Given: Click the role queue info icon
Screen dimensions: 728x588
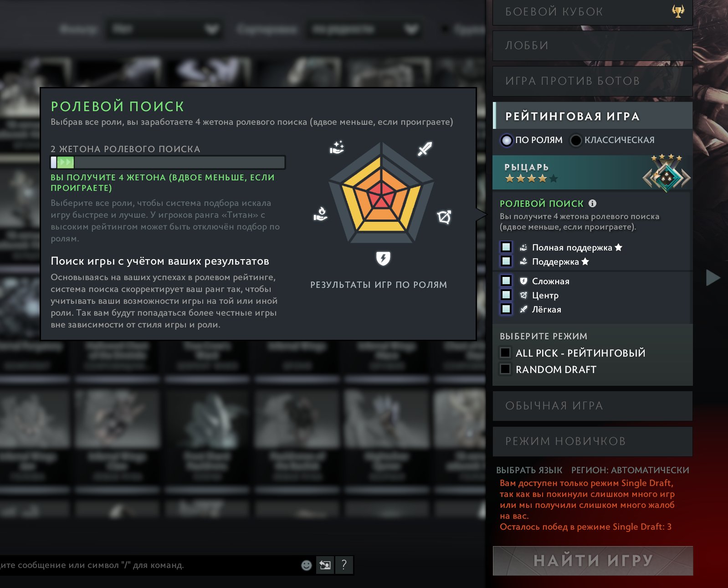Looking at the screenshot, I should pos(592,204).
